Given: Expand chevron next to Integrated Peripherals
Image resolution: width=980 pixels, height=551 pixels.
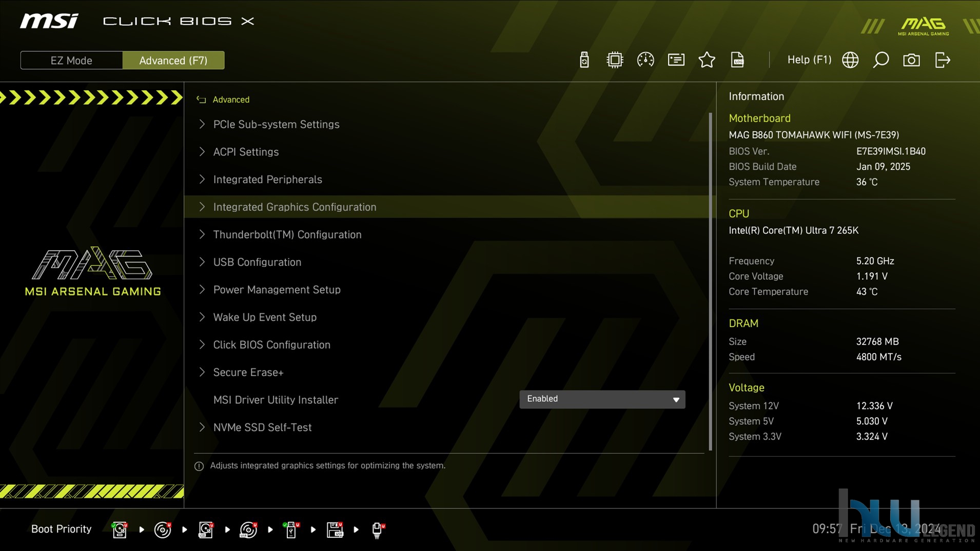Looking at the screenshot, I should click(202, 179).
